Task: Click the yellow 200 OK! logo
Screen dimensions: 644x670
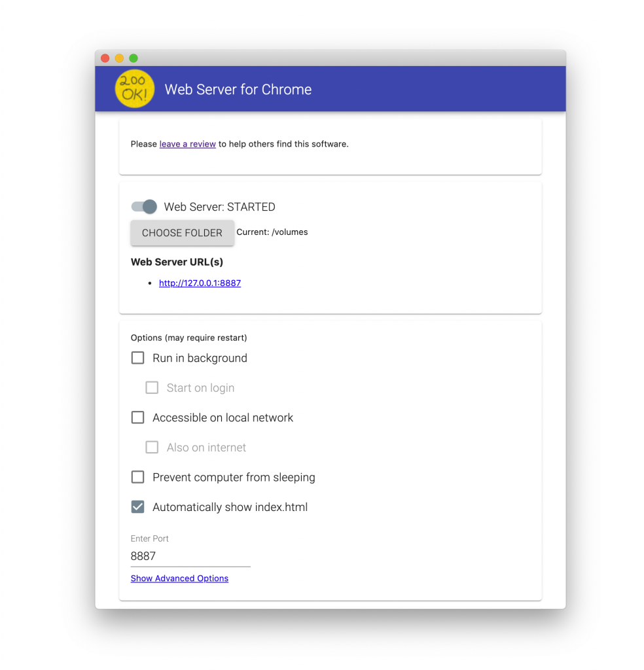Action: pos(135,88)
